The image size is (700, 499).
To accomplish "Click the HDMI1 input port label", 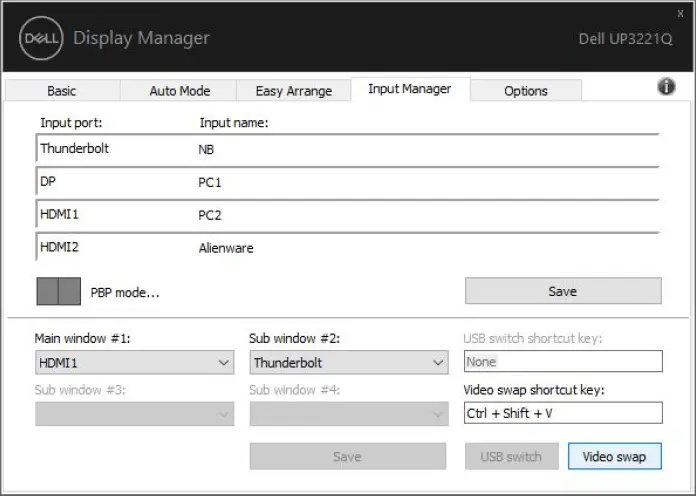I will (x=59, y=214).
